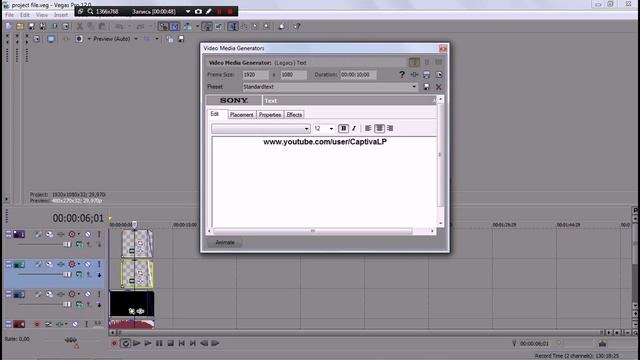This screenshot has height=360, width=640.
Task: Toggle Loop Playback in transport bar
Action: (x=125, y=343)
